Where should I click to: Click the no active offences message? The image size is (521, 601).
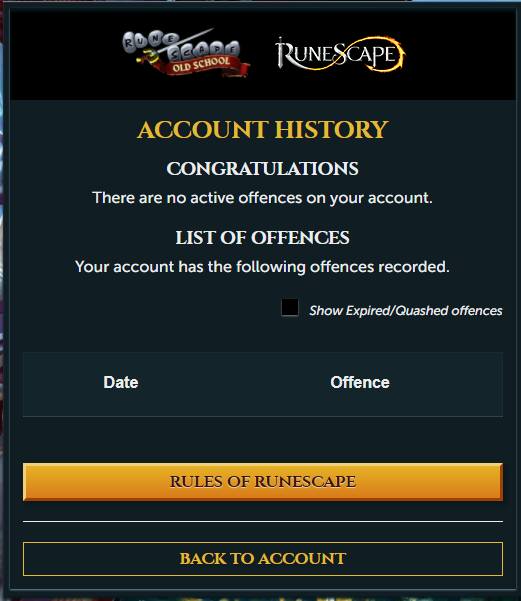click(x=263, y=198)
